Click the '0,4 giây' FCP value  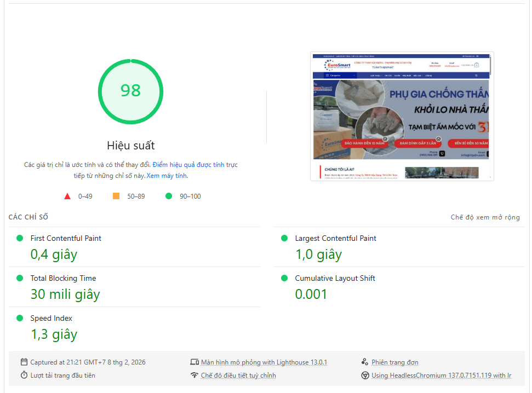(x=54, y=255)
